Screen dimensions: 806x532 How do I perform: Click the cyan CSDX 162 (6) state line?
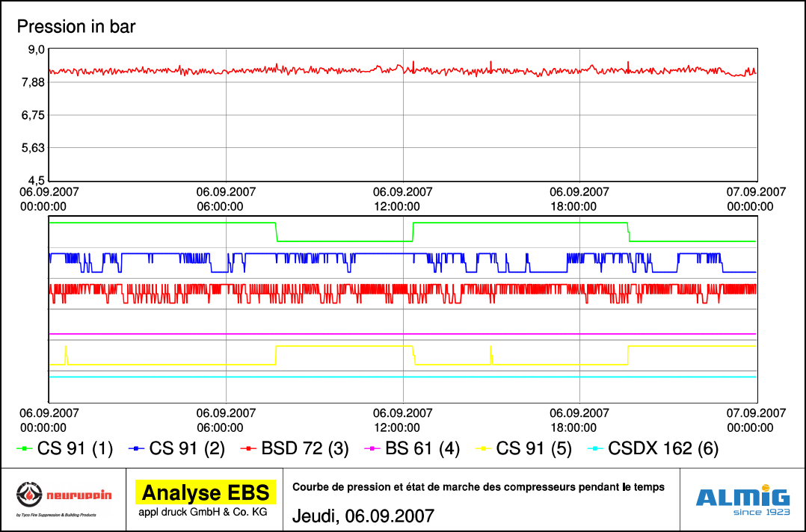[402, 377]
